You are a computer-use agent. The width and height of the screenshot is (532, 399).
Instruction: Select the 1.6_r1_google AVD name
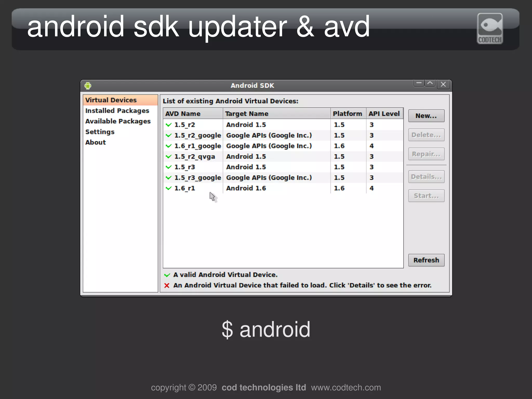(x=198, y=146)
